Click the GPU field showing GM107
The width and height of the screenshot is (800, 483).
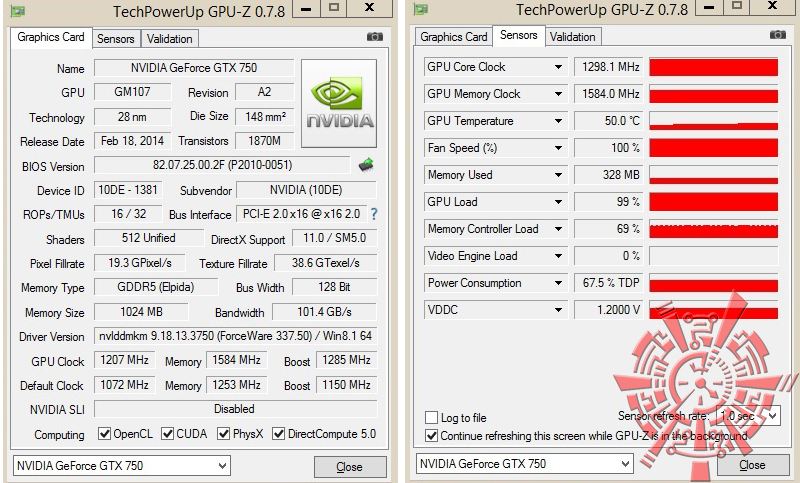[x=133, y=92]
